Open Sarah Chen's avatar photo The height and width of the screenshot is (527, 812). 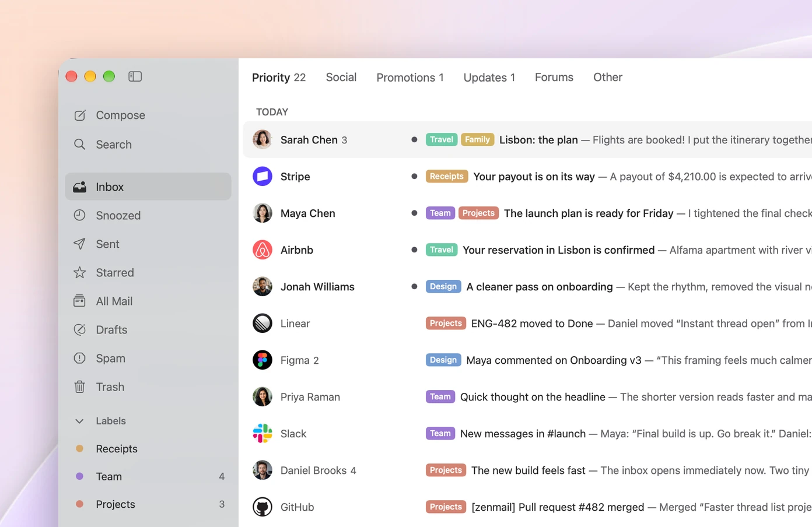click(262, 139)
